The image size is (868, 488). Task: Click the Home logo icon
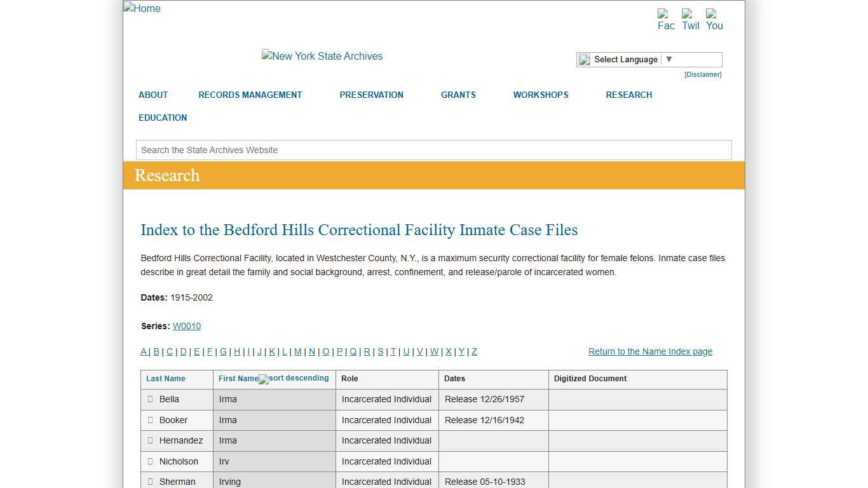coord(142,8)
